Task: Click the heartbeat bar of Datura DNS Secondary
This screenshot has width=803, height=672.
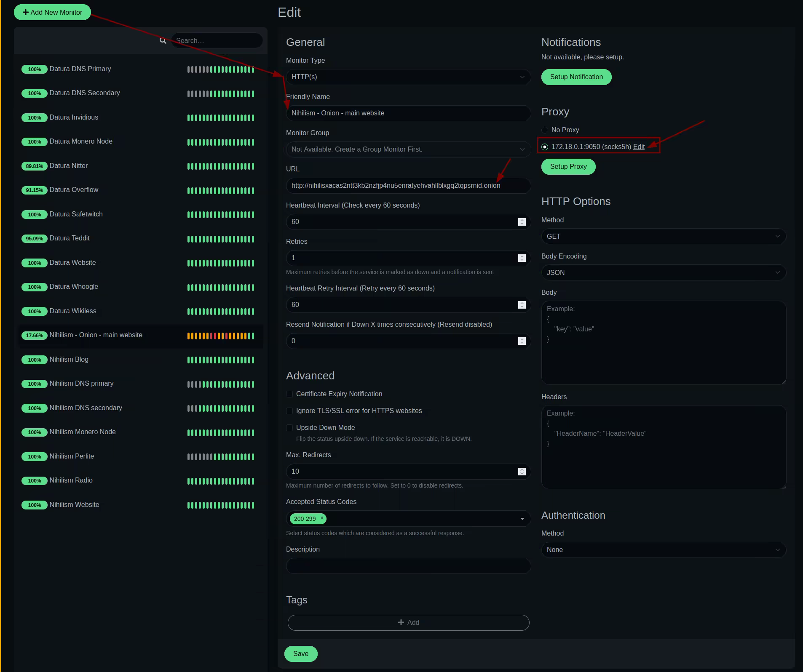Action: pos(221,94)
